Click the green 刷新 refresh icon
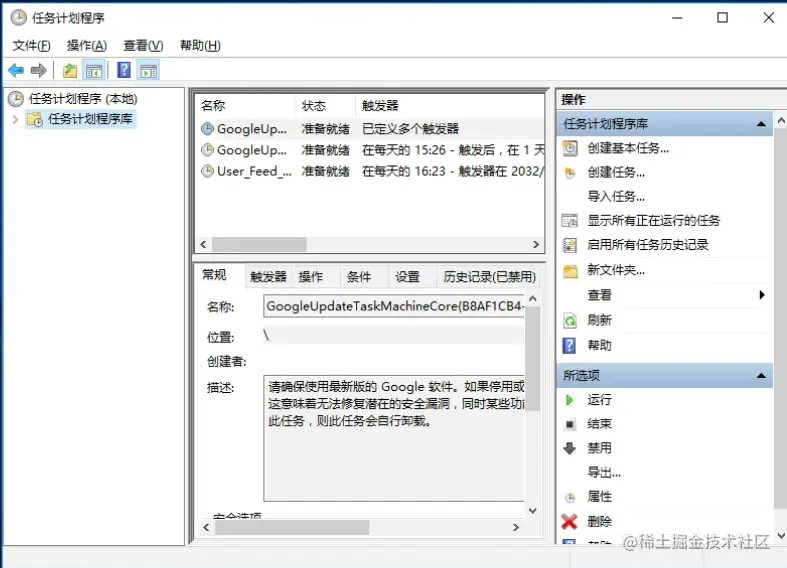Viewport: 787px width, 568px height. (x=570, y=320)
